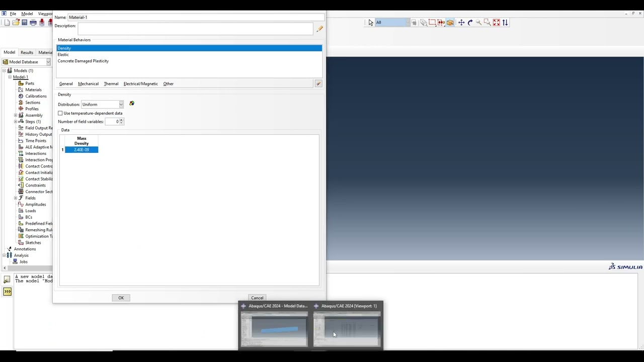Select Jobs in the model tree
The height and width of the screenshot is (362, 644).
click(x=24, y=261)
